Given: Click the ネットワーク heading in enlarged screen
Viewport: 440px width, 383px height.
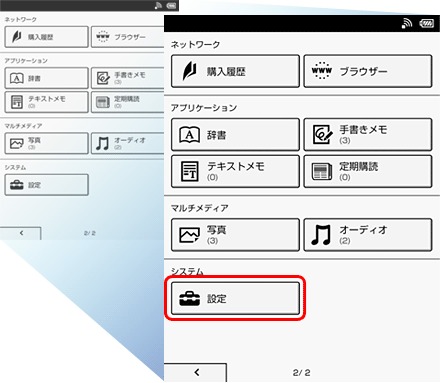Looking at the screenshot, I should [x=195, y=44].
